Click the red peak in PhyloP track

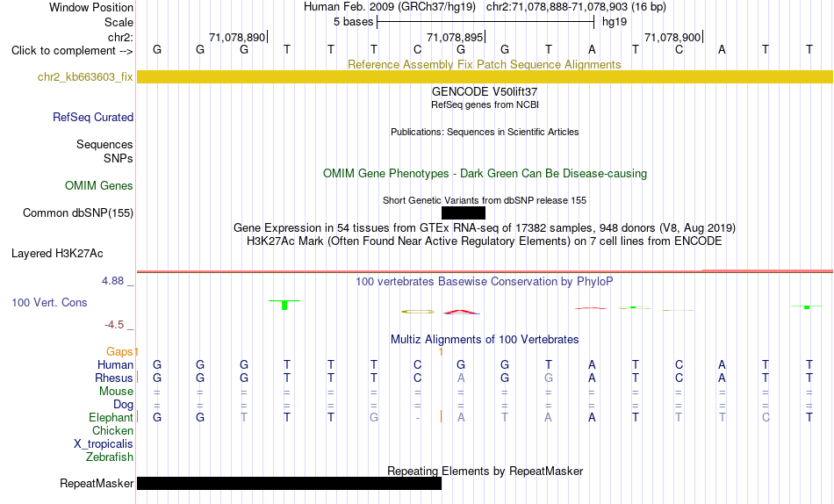click(461, 312)
